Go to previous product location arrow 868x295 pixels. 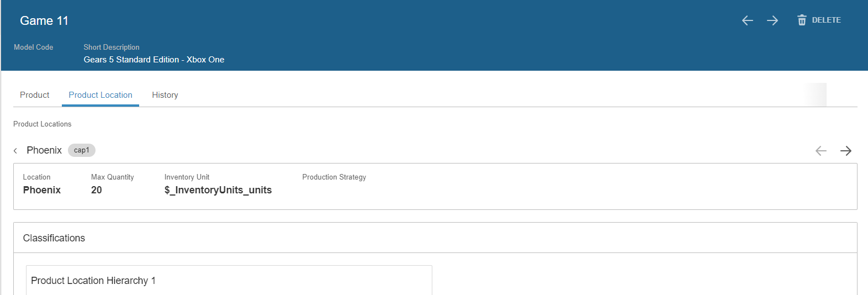coord(821,151)
